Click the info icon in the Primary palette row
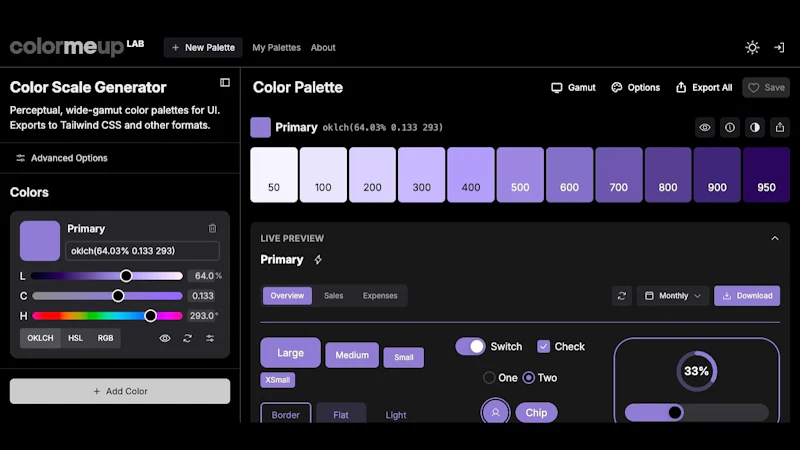Image resolution: width=800 pixels, height=450 pixels. pyautogui.click(x=730, y=128)
